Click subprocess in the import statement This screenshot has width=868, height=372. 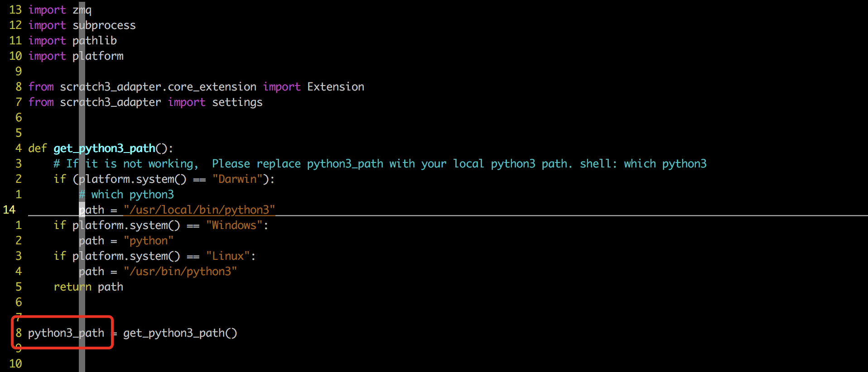104,25
